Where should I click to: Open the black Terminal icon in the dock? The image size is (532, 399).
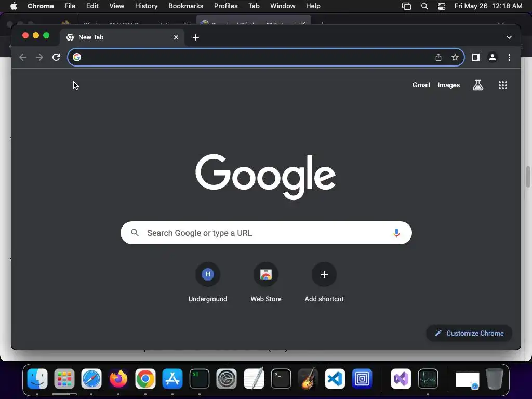tap(281, 379)
